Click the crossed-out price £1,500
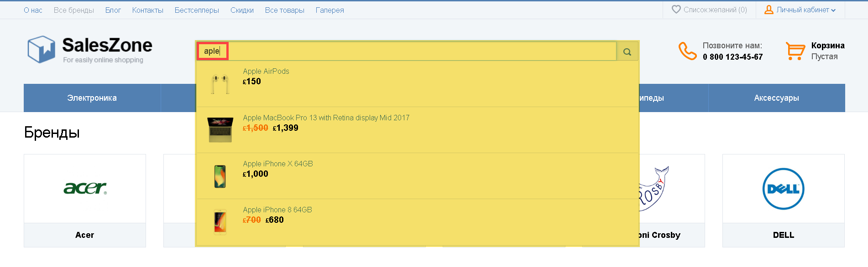The height and width of the screenshot is (267, 868). [255, 128]
